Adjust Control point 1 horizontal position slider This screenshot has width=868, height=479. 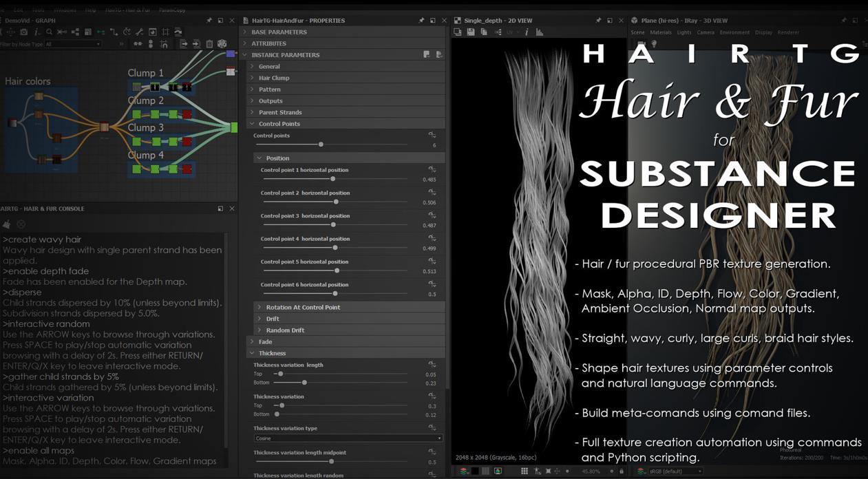point(333,179)
